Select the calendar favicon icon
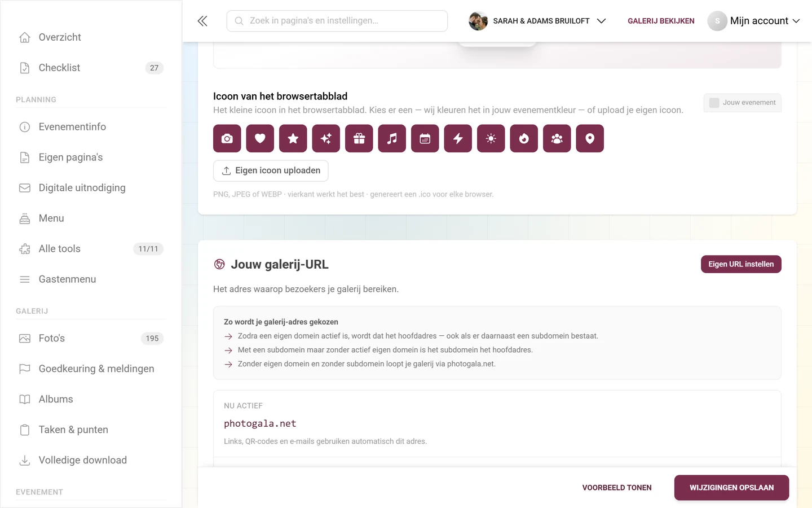 425,138
